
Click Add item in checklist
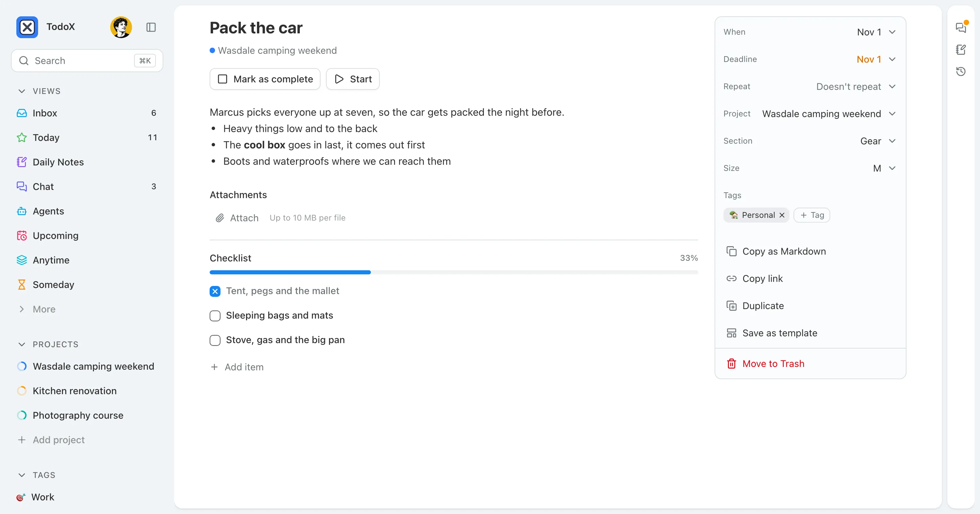237,367
